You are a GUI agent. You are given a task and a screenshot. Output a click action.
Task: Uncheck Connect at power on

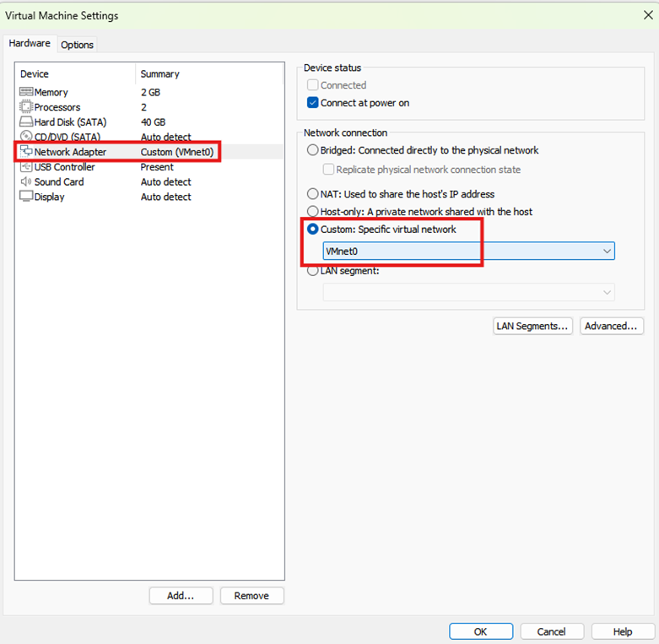click(312, 103)
